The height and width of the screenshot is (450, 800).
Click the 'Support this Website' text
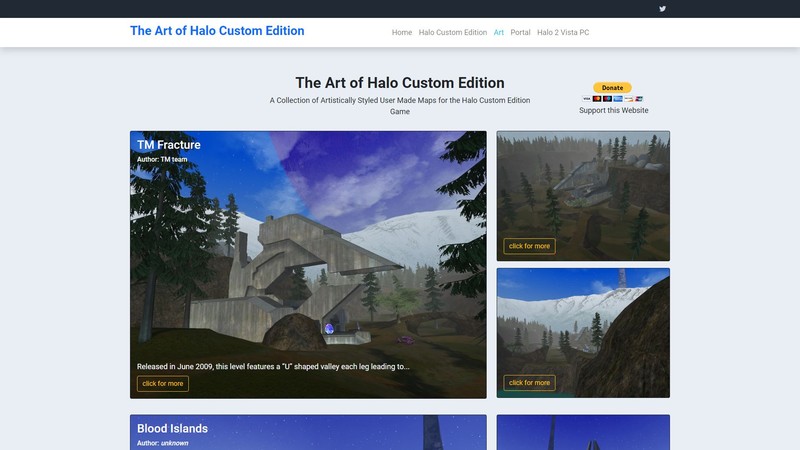coord(613,111)
